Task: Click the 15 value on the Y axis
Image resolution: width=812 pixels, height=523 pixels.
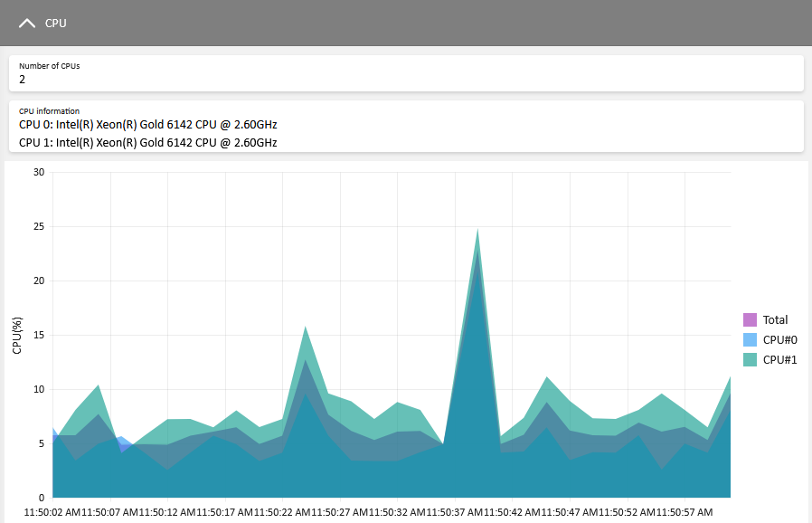Action: point(38,335)
